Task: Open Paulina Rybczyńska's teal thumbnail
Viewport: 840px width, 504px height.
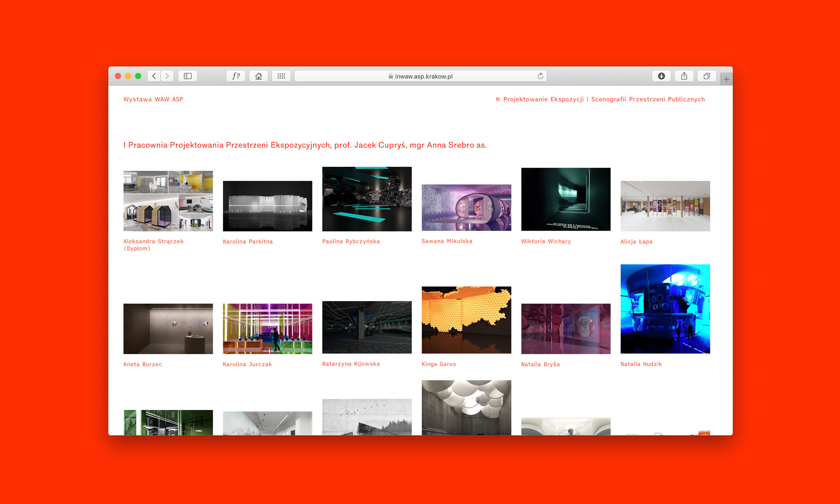Action: (367, 199)
